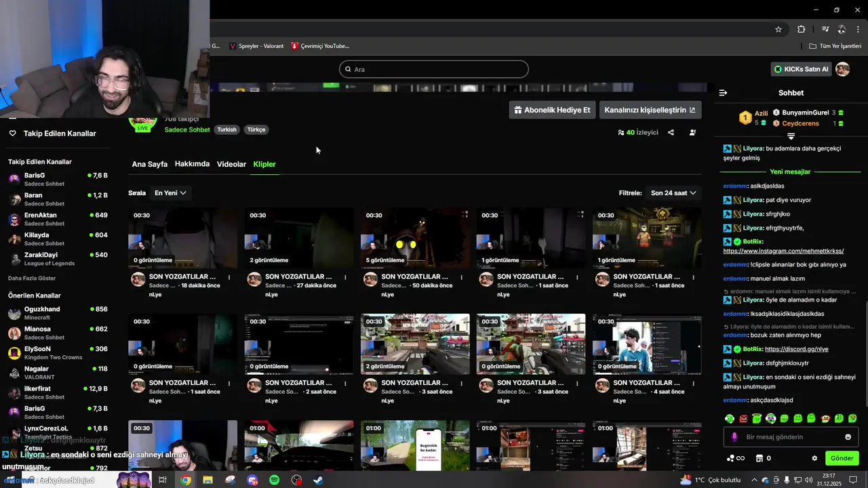Open the En Yeni sort dropdown

tap(170, 193)
